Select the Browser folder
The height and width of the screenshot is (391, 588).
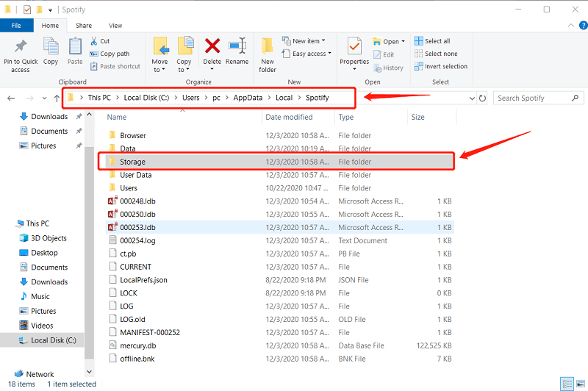279,135
